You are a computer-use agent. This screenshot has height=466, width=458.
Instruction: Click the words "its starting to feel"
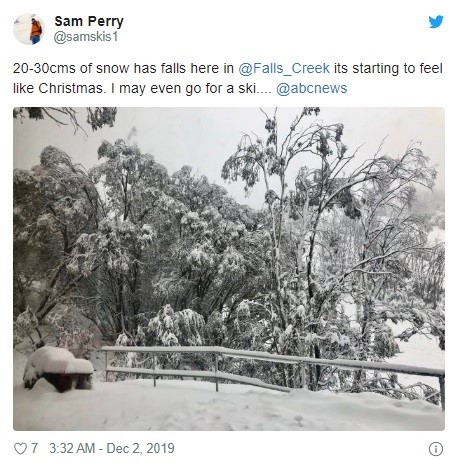click(x=388, y=68)
